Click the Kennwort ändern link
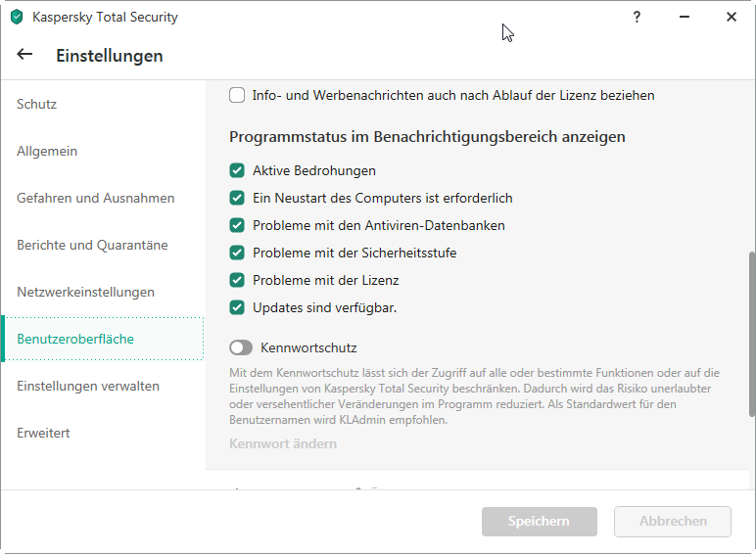The image size is (756, 554). pyautogui.click(x=283, y=443)
